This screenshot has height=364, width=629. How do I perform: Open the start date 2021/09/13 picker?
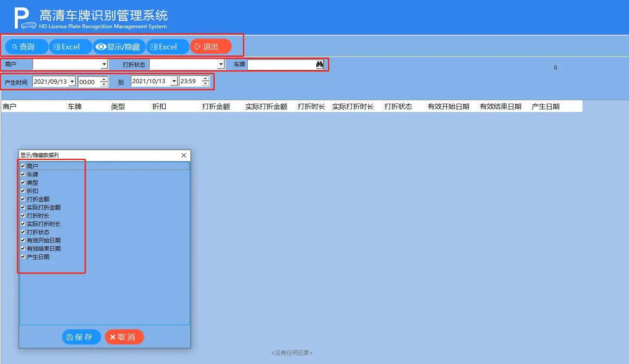click(72, 82)
